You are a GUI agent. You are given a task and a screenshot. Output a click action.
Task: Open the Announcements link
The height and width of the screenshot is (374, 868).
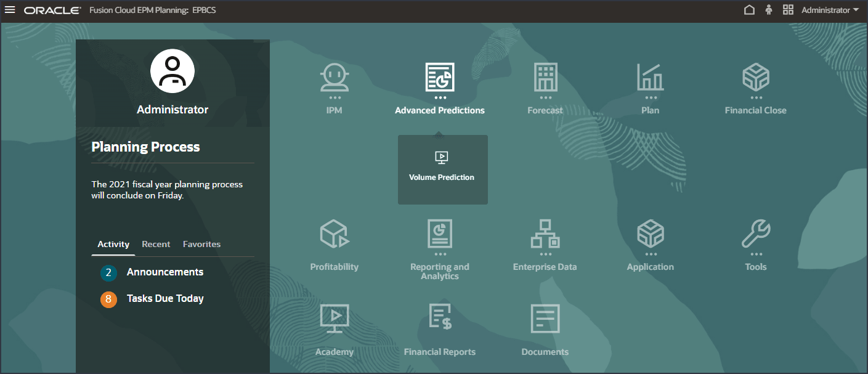click(165, 272)
